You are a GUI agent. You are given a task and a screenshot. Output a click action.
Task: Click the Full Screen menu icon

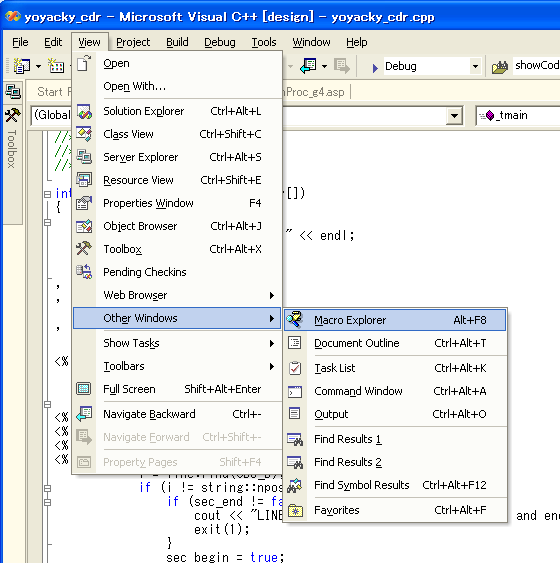coord(84,389)
